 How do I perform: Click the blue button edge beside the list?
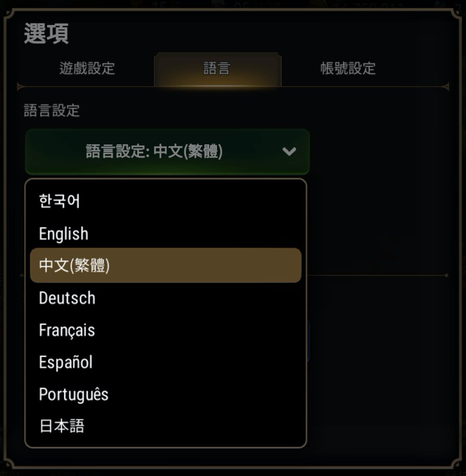tap(309, 341)
